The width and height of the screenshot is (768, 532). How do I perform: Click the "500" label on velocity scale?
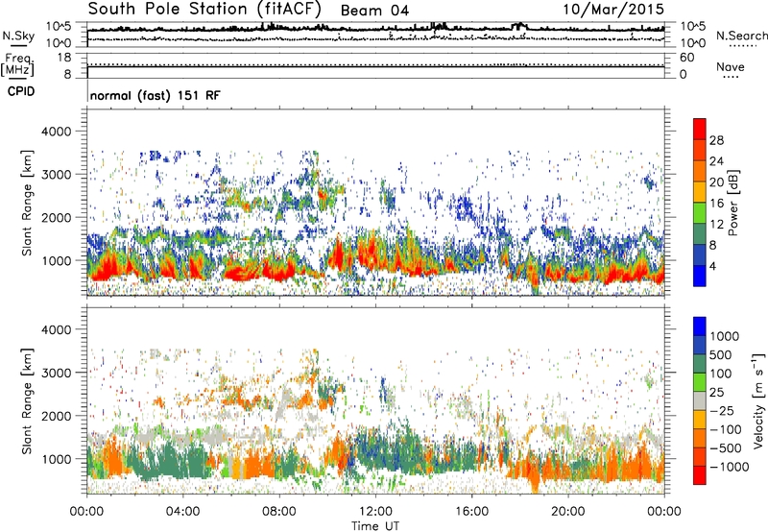pos(721,354)
